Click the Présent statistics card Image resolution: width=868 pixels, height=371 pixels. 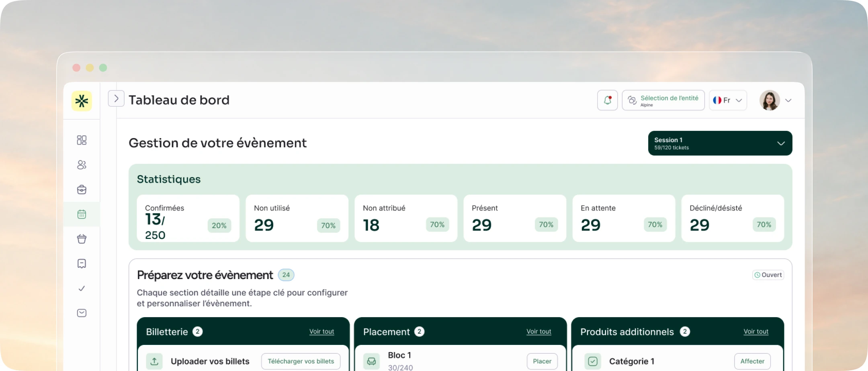tap(515, 218)
